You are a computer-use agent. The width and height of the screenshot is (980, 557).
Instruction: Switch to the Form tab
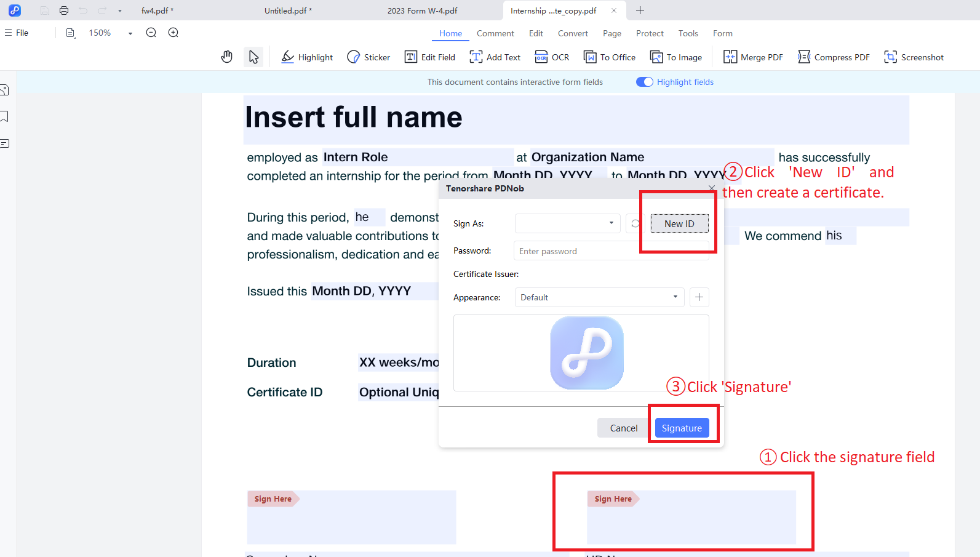coord(723,33)
